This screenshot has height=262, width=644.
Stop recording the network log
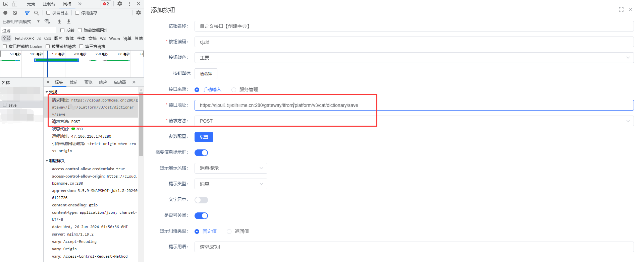[x=5, y=13]
